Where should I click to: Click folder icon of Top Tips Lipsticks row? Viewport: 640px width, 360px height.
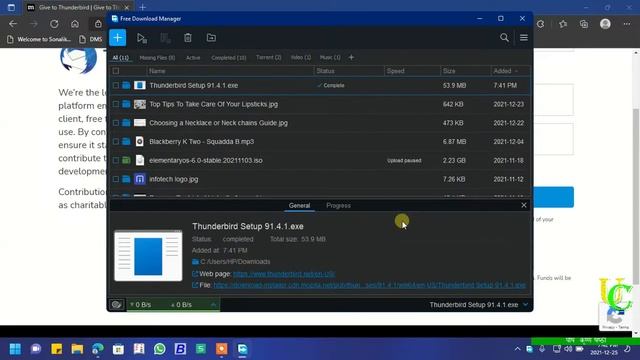click(126, 104)
